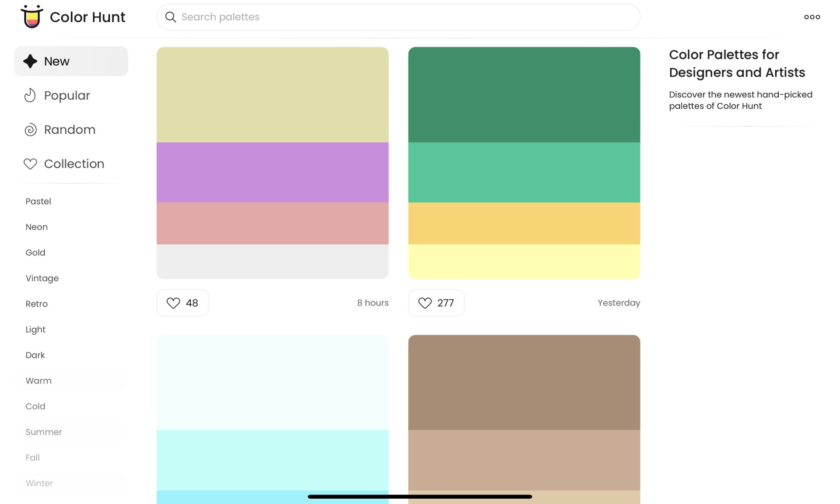Filter by Retro tag
Screen dimensions: 840x504
point(37,304)
